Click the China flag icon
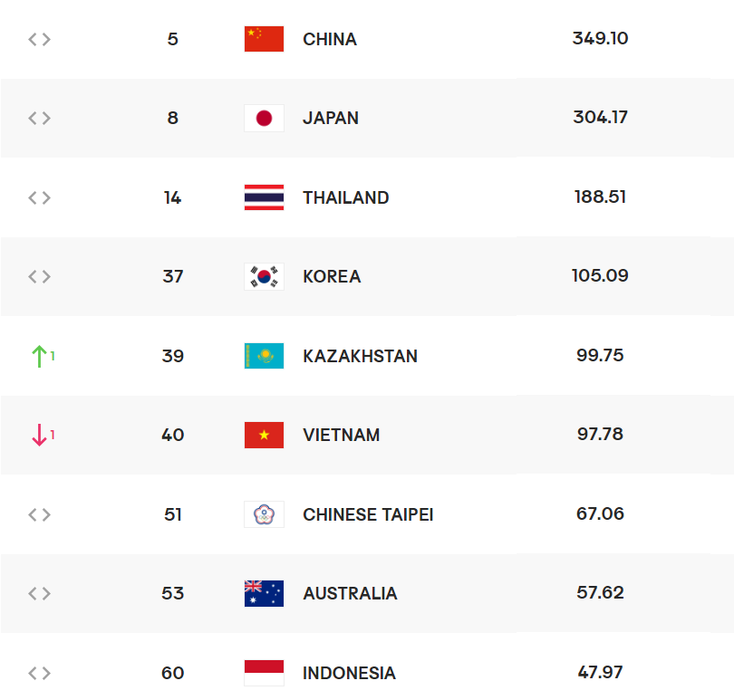 click(x=264, y=39)
